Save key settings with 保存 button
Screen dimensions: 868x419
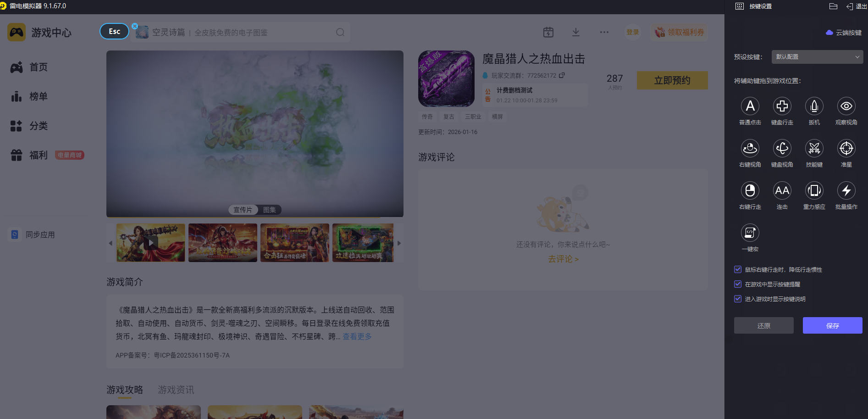[832, 325]
